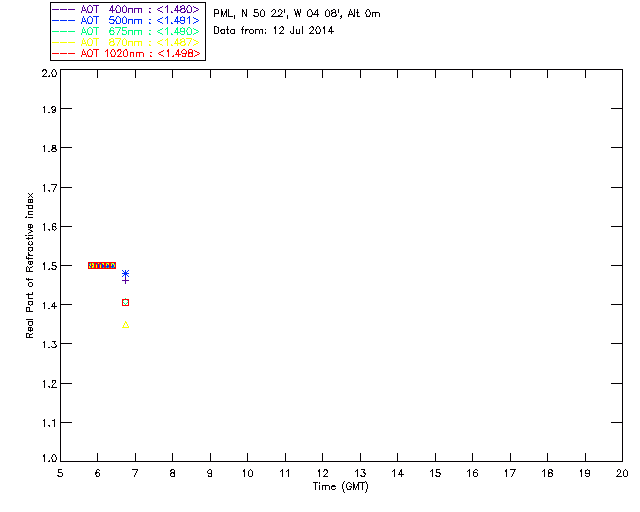Click y-axis tick label 1.8
The width and height of the screenshot is (640, 512).
[x=49, y=148]
